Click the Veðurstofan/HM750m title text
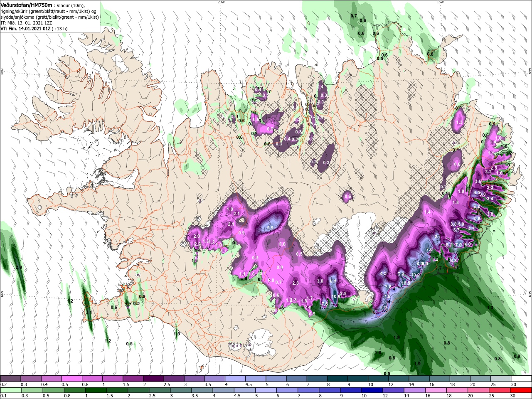This screenshot has height=399, width=532. pyautogui.click(x=26, y=5)
